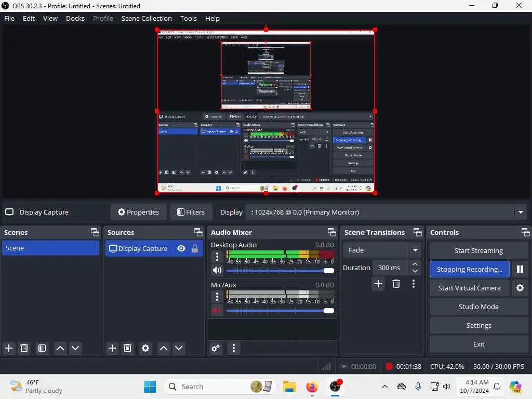Screen dimensions: 532x399
Task: Undock the Controls panel
Action: pos(526,232)
